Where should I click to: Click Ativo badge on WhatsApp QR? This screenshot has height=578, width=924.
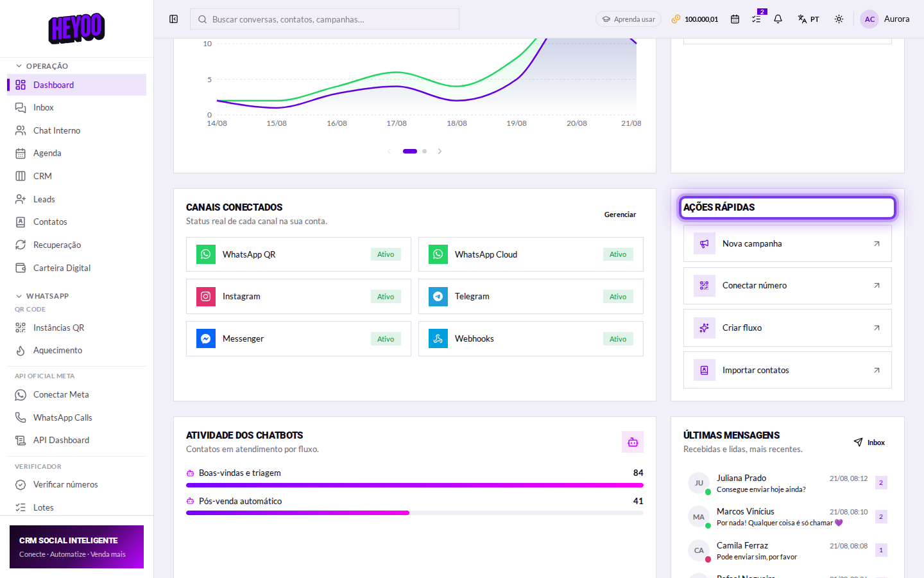point(386,254)
